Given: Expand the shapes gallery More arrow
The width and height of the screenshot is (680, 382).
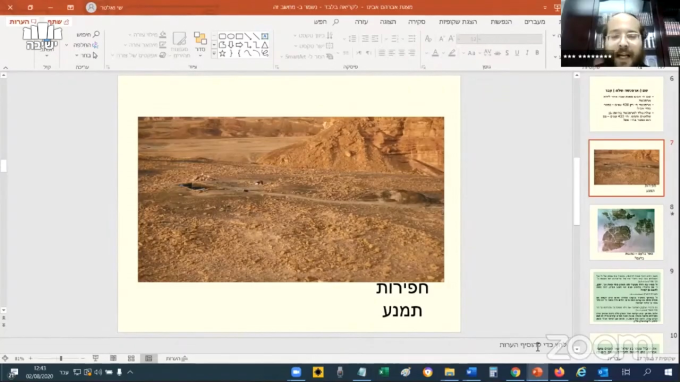Looking at the screenshot, I should 214,53.
